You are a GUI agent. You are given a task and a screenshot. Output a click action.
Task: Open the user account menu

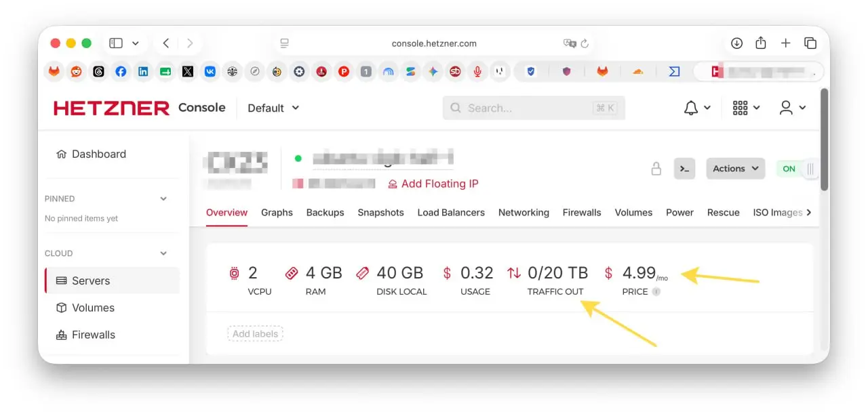[786, 108]
